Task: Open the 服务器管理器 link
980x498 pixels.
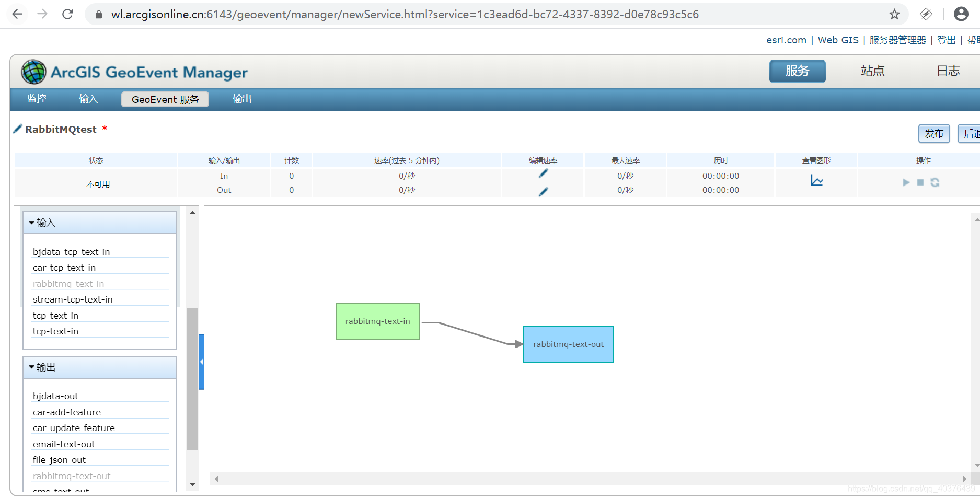Action: [897, 40]
